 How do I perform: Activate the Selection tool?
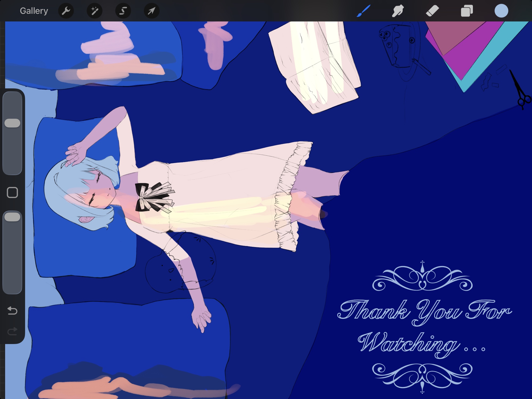click(x=123, y=11)
